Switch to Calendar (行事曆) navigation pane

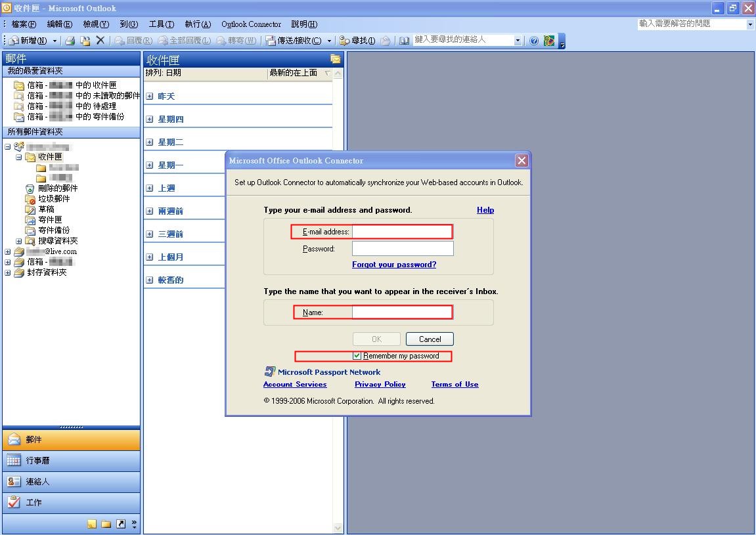pos(72,461)
